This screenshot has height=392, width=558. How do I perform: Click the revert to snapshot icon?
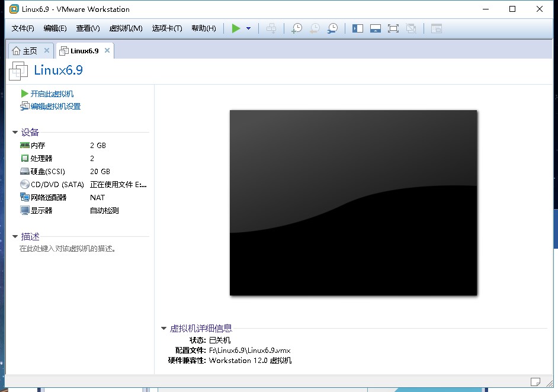[315, 28]
